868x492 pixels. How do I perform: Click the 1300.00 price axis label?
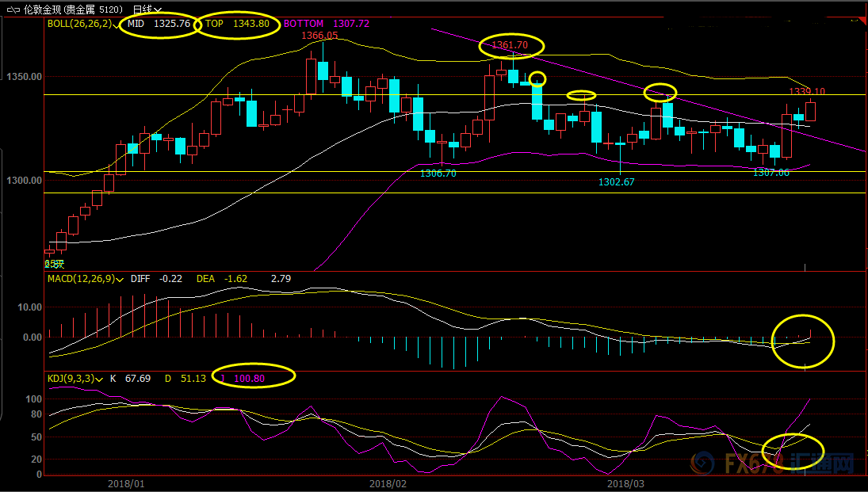[x=25, y=181]
